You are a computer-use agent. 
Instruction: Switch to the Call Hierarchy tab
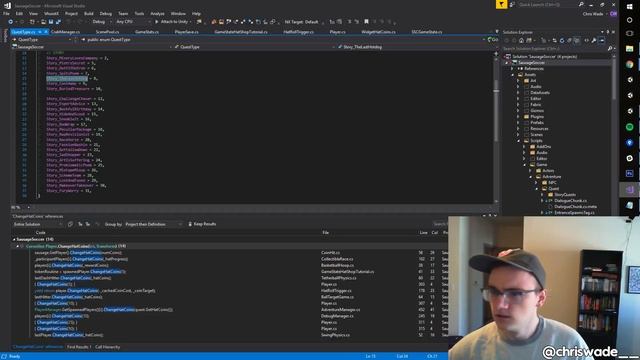tap(107, 347)
